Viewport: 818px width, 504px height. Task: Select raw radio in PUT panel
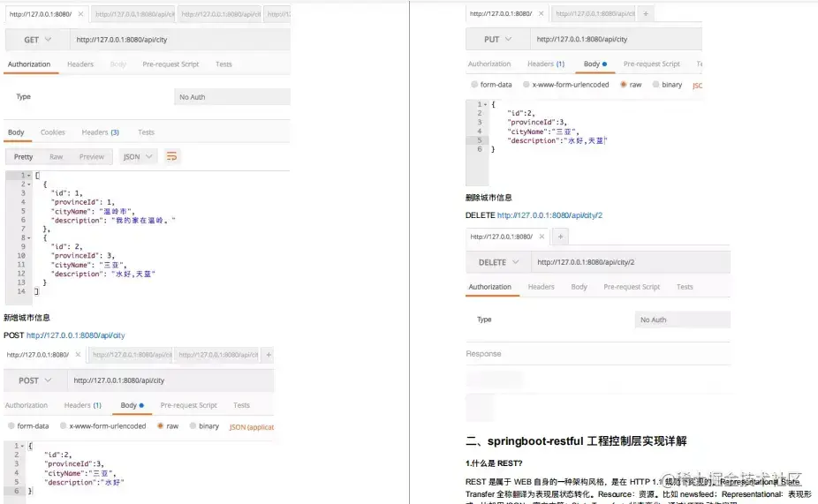tap(624, 85)
